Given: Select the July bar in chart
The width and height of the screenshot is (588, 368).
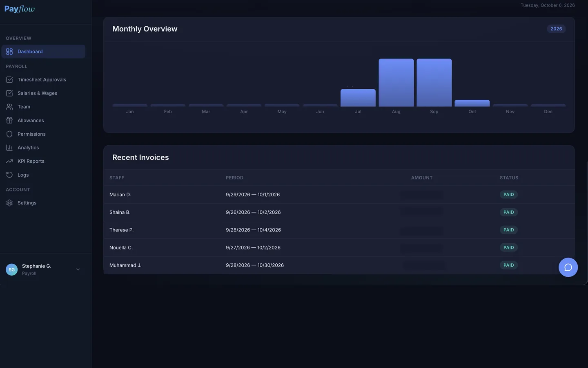Looking at the screenshot, I should click(x=358, y=98).
